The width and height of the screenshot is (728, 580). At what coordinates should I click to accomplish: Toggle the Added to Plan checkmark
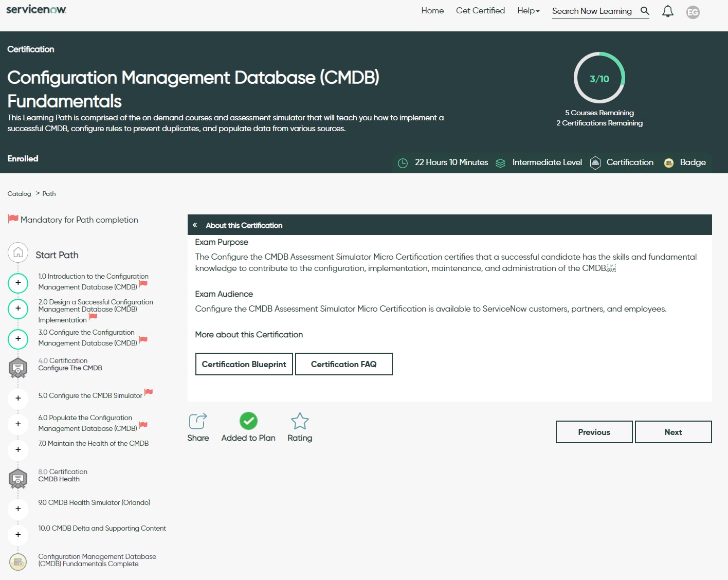pos(248,421)
